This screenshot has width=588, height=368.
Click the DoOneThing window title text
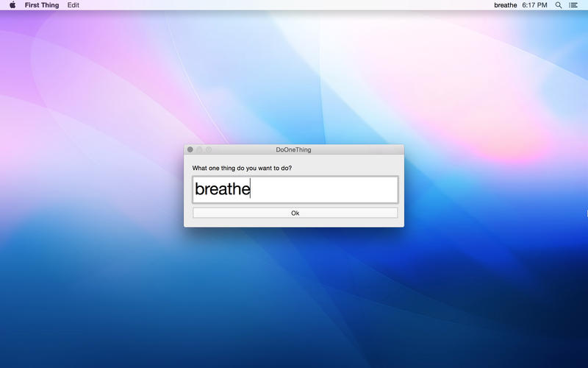point(293,149)
